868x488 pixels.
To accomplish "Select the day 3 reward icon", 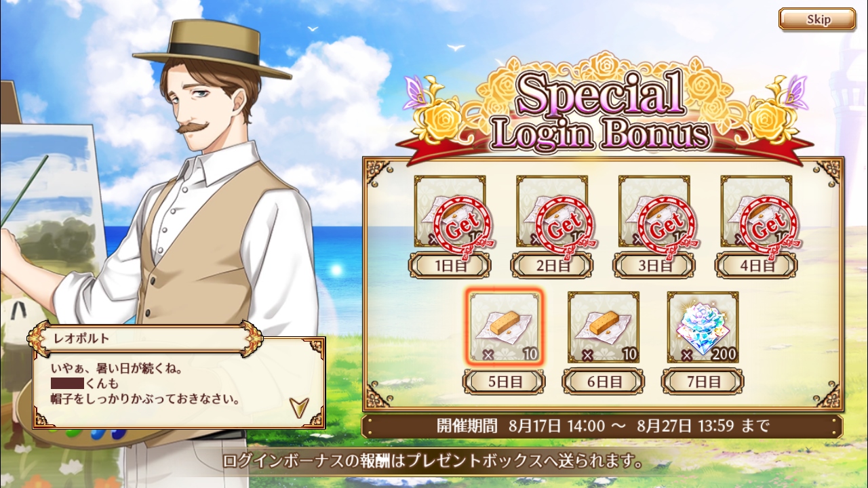I will [x=654, y=211].
